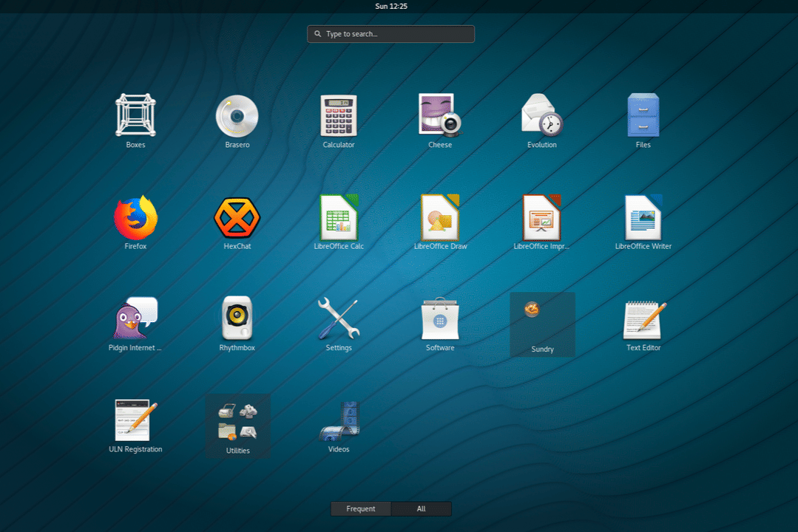The height and width of the screenshot is (532, 798).
Task: Switch to the Frequent apps view
Action: pos(360,508)
